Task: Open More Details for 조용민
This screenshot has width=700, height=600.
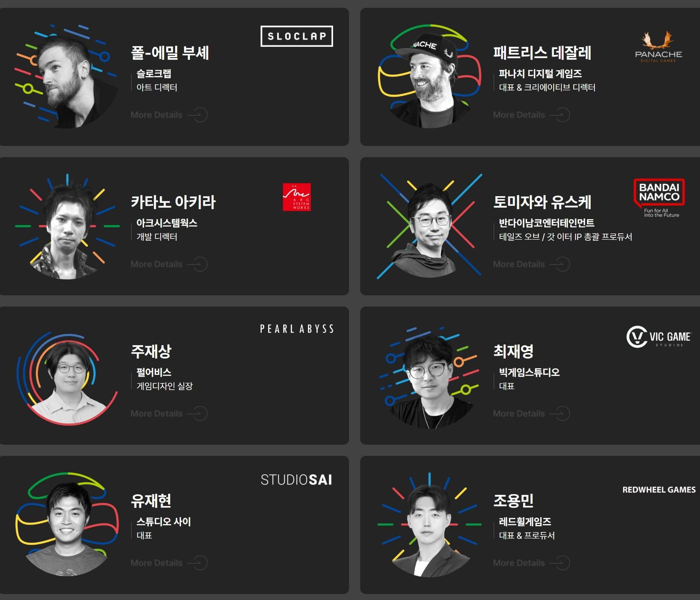Action: pyautogui.click(x=531, y=563)
